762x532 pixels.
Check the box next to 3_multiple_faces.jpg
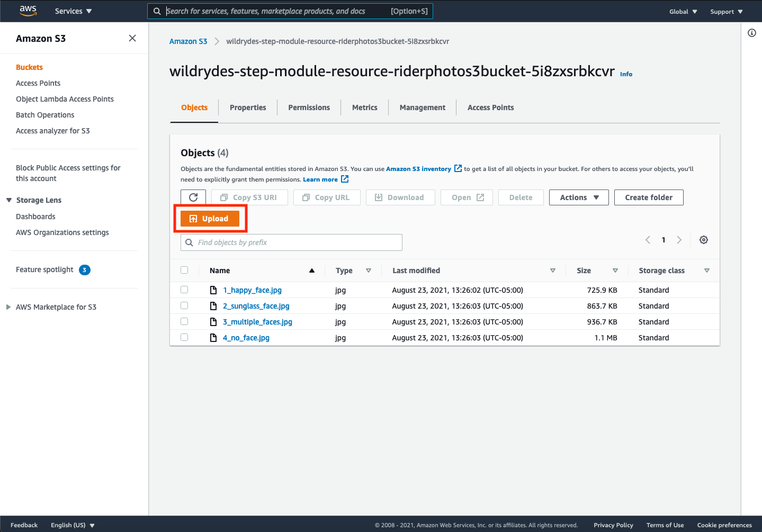(x=184, y=321)
